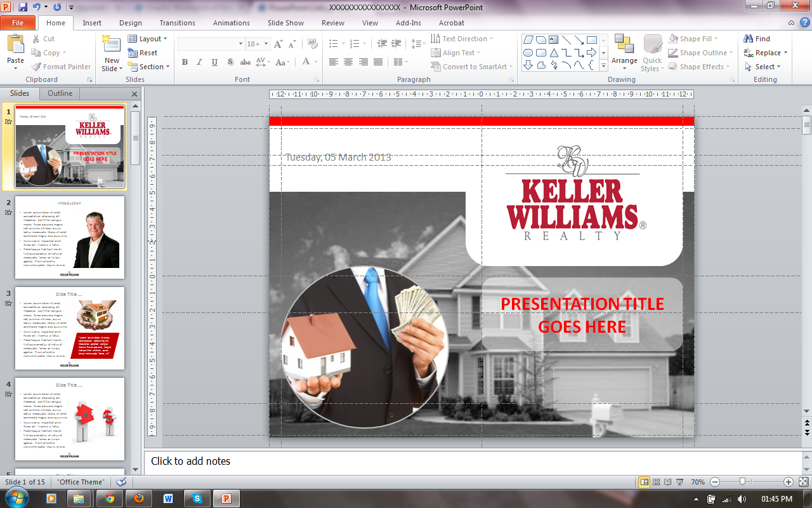Image resolution: width=812 pixels, height=508 pixels.
Task: Click the Bullets list icon
Action: (334, 44)
